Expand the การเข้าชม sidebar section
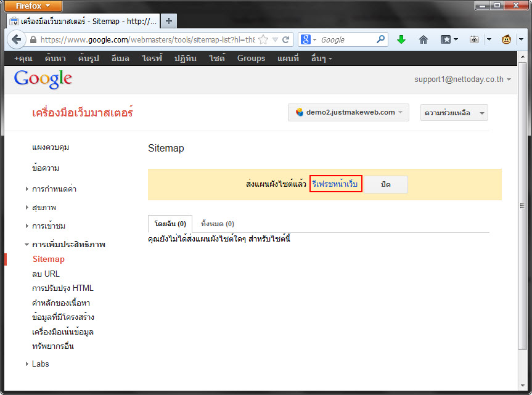This screenshot has width=532, height=395. [27, 226]
